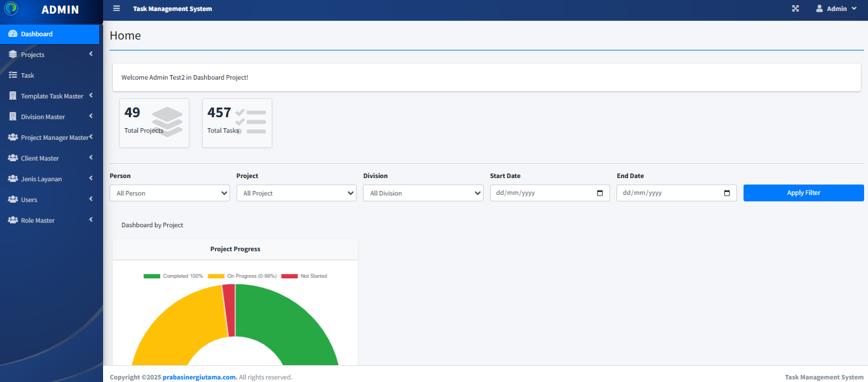Open the prabasinergiutama.com footer link
868x382 pixels.
(x=200, y=377)
